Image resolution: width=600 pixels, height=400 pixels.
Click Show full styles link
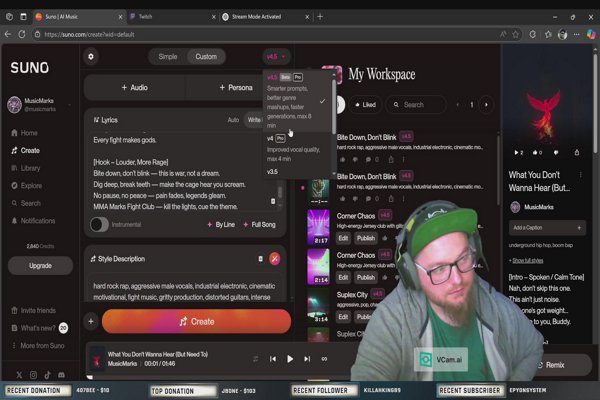(x=527, y=261)
